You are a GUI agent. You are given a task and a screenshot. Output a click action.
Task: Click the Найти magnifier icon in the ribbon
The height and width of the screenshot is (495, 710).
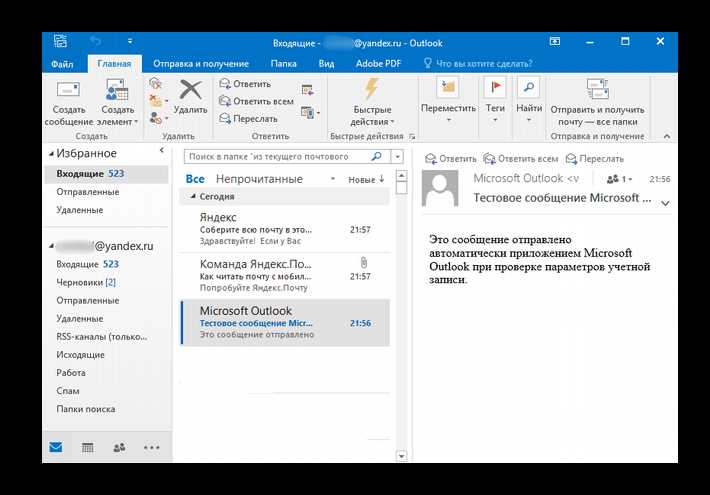[x=528, y=87]
